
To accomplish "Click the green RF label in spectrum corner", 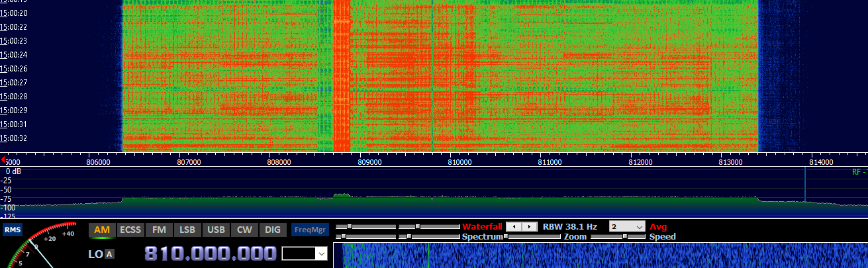I will click(x=859, y=172).
